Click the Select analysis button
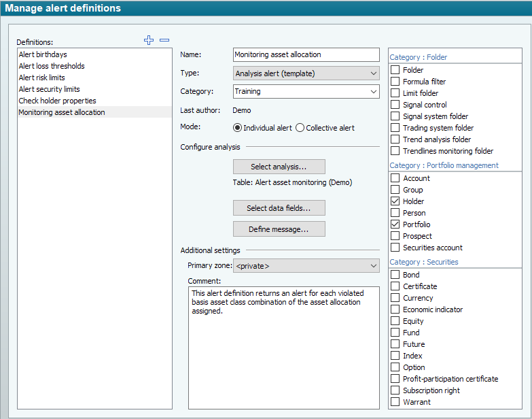The width and height of the screenshot is (532, 419). tap(279, 167)
